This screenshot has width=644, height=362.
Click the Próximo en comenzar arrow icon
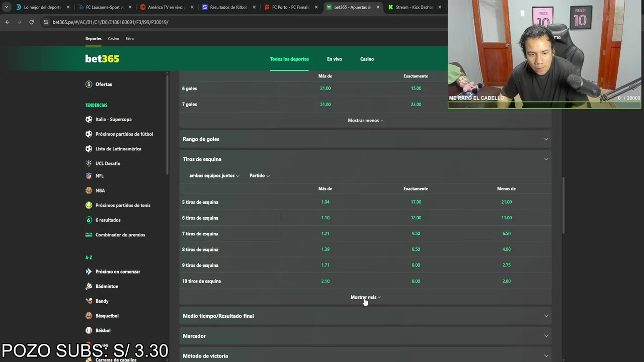click(89, 271)
